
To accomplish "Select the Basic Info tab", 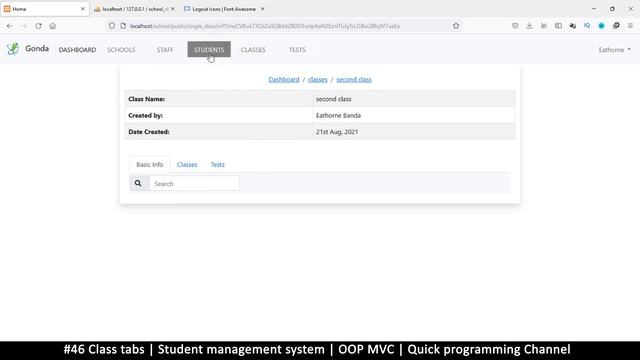I will tap(150, 164).
